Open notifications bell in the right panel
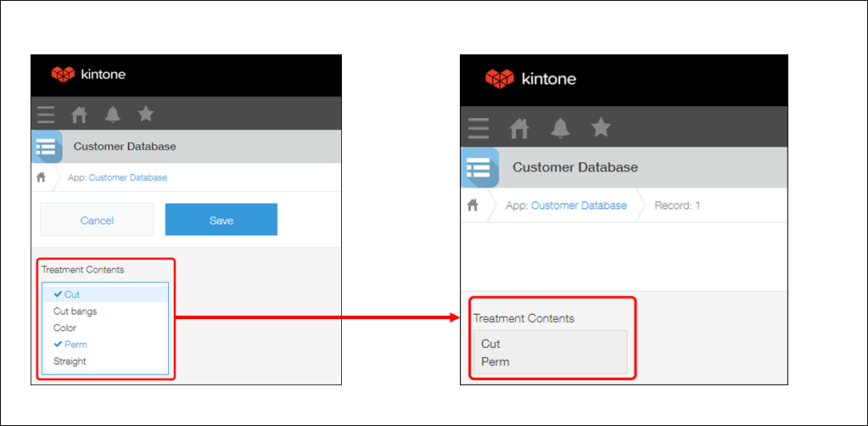The image size is (868, 426). pyautogui.click(x=559, y=128)
